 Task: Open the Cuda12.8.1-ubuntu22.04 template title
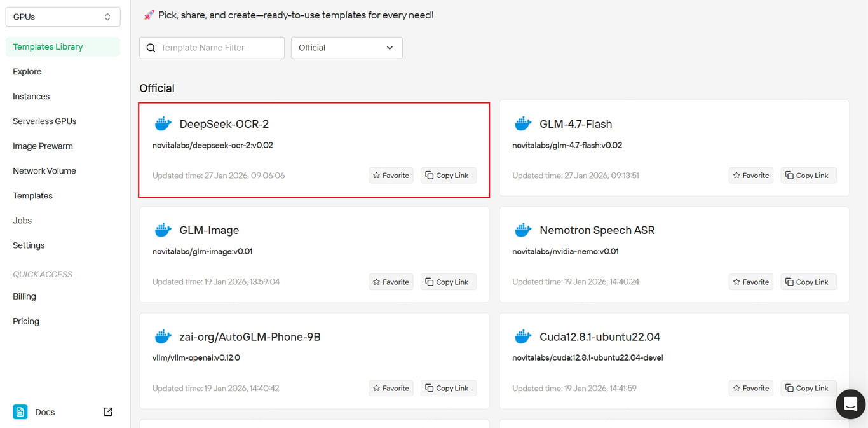tap(600, 336)
